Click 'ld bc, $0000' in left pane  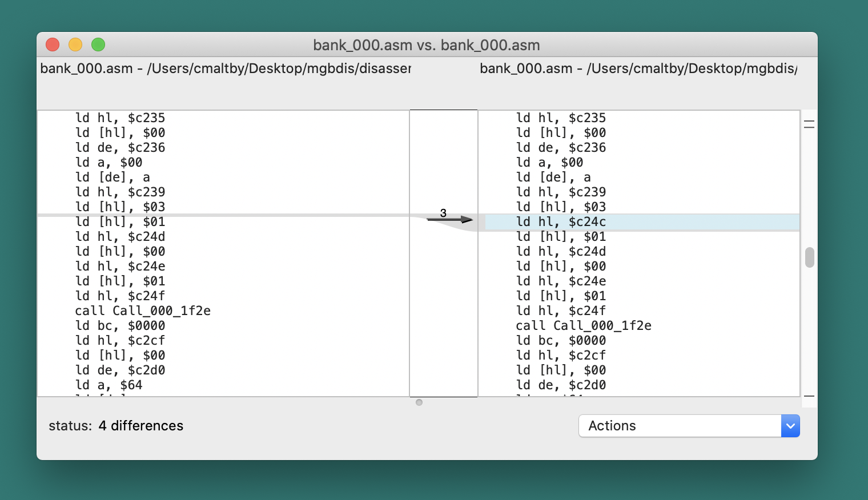pos(120,326)
